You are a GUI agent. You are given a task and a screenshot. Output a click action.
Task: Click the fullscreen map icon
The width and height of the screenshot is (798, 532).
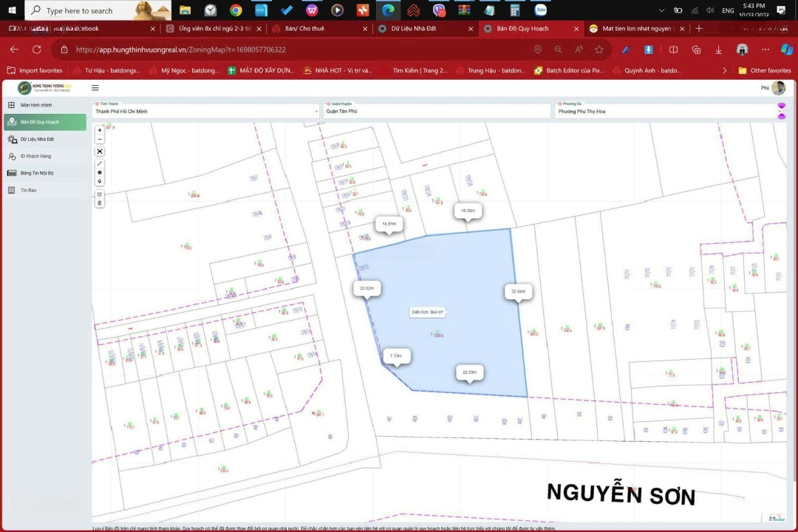[x=100, y=151]
